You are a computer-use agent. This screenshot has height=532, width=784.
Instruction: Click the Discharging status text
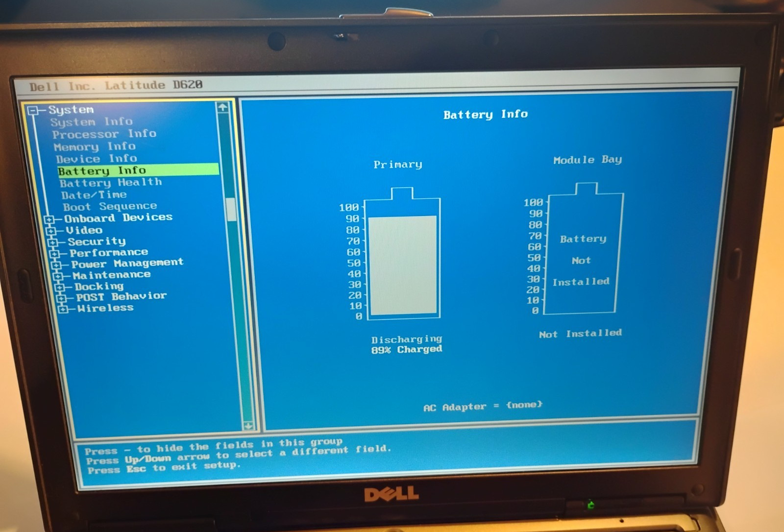click(407, 339)
